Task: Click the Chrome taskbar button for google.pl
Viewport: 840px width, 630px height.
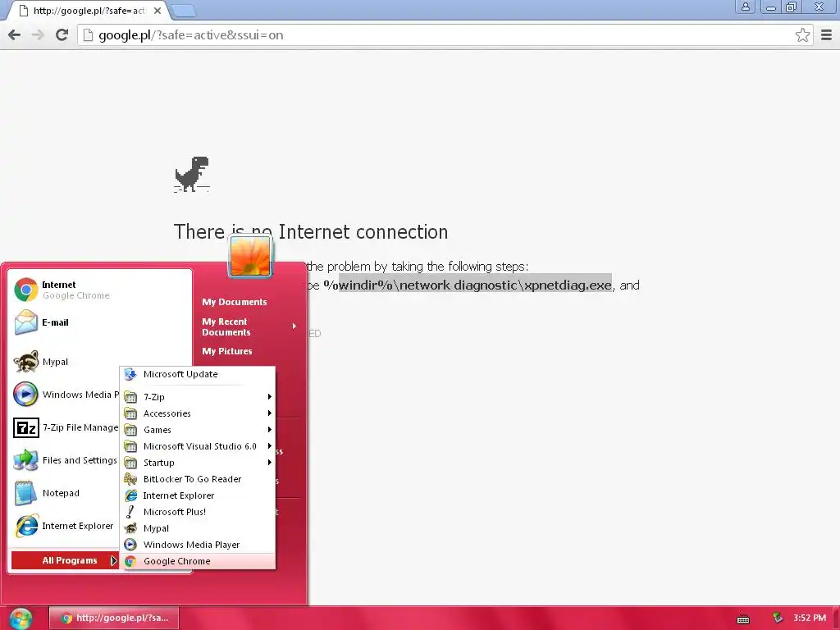Action: tap(113, 618)
